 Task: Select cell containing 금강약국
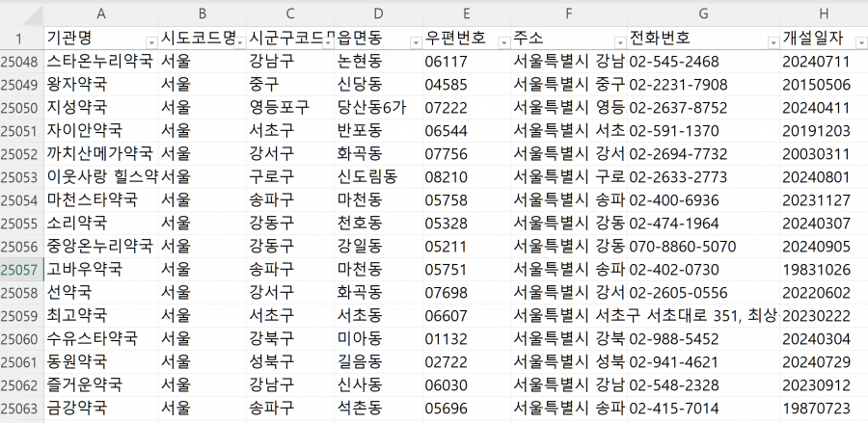[x=100, y=409]
